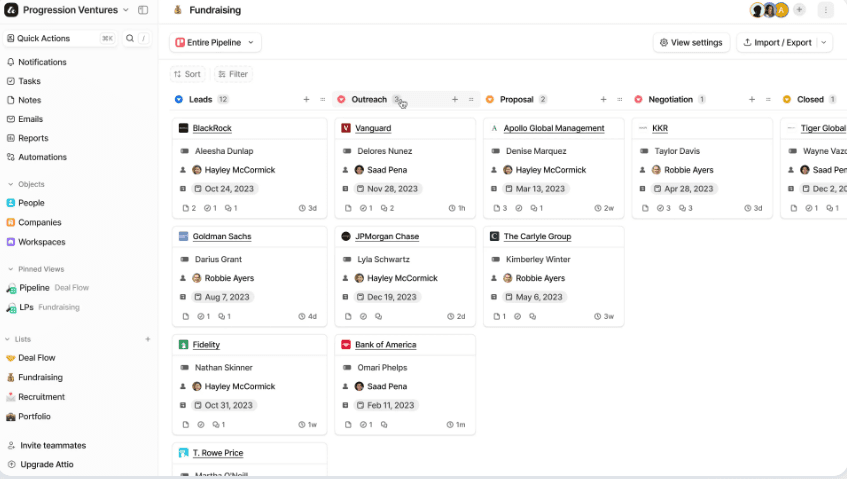The width and height of the screenshot is (847, 479).
Task: Click the plus icon in Proposal column
Action: tap(603, 100)
